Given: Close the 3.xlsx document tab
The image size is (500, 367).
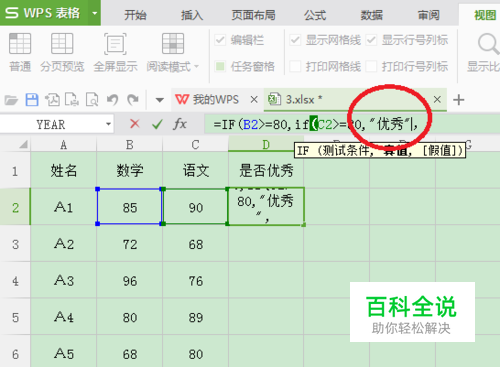Looking at the screenshot, I should pyautogui.click(x=437, y=99).
